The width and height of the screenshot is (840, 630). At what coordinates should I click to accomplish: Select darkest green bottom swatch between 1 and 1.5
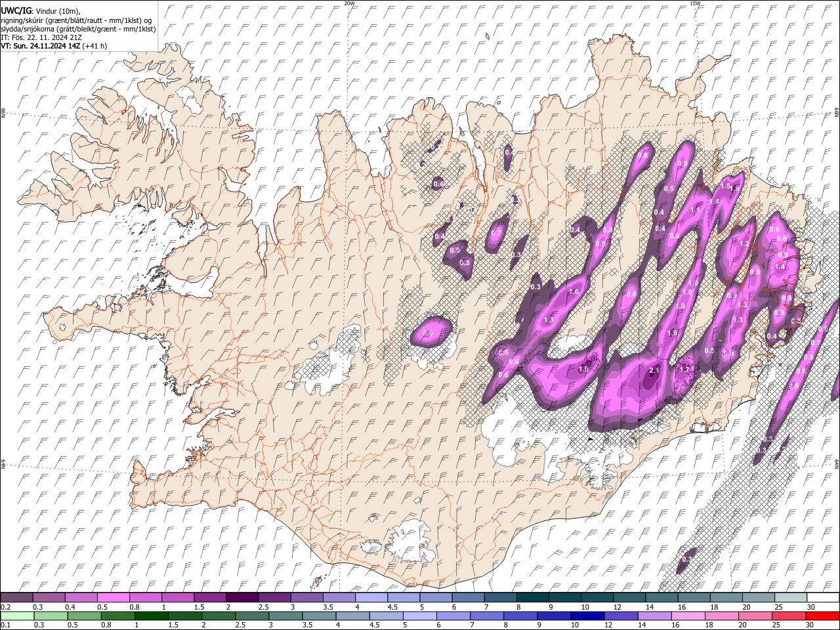click(152, 616)
